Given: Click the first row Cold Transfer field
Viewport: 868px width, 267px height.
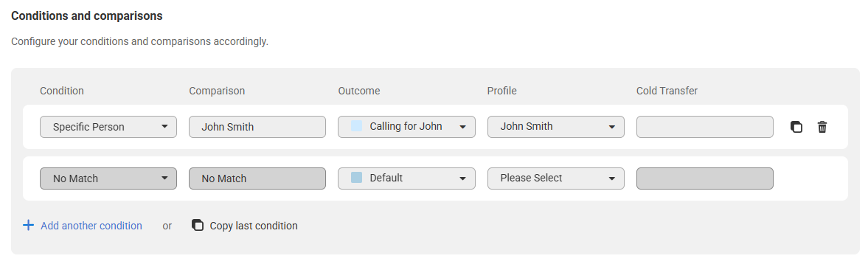Looking at the screenshot, I should (x=705, y=127).
